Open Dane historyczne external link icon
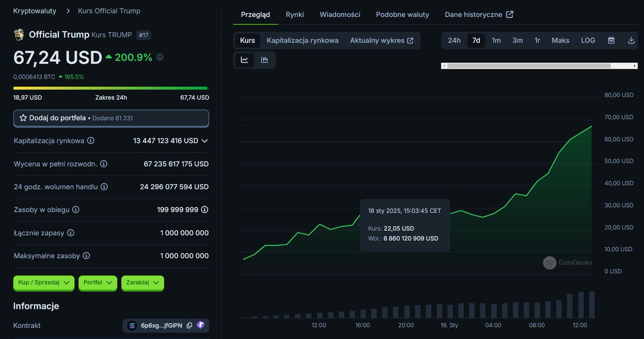 click(x=510, y=14)
